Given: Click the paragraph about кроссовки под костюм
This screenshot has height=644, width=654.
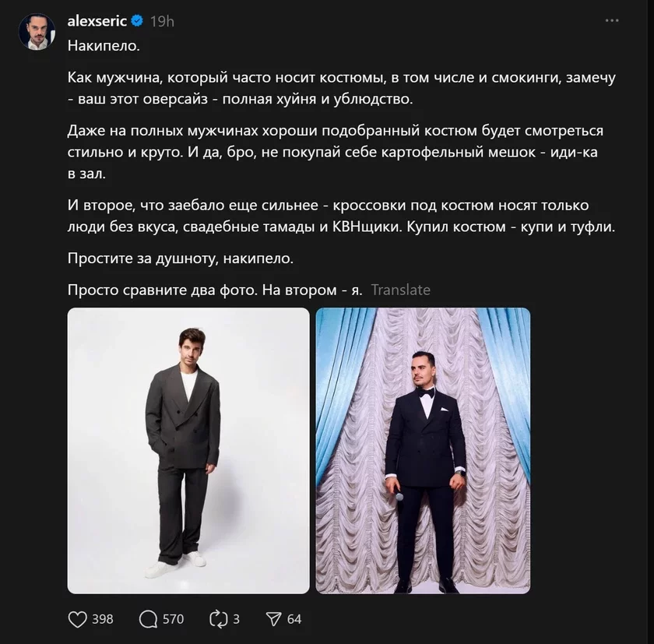Looking at the screenshot, I should [x=340, y=217].
